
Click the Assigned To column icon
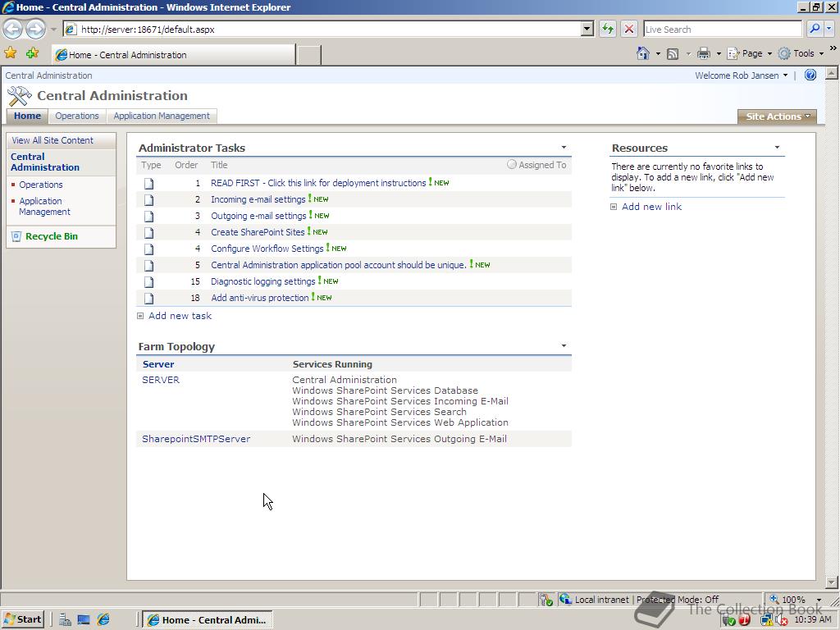point(512,164)
